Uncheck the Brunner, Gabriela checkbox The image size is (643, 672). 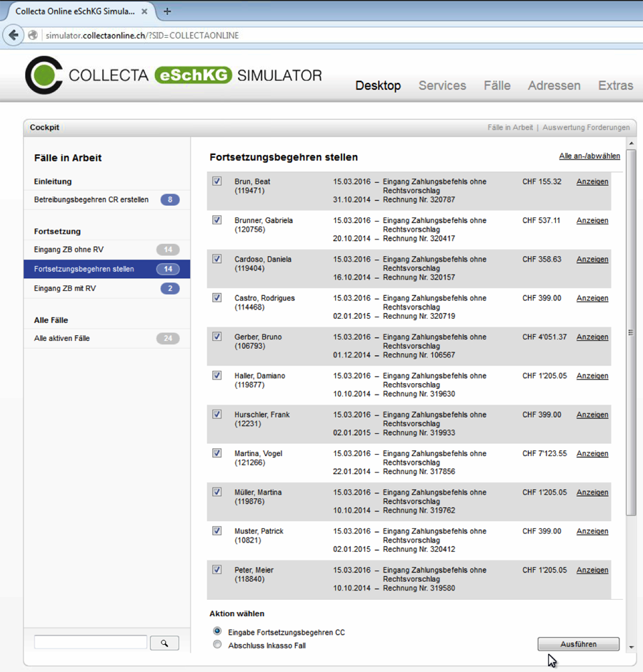217,220
